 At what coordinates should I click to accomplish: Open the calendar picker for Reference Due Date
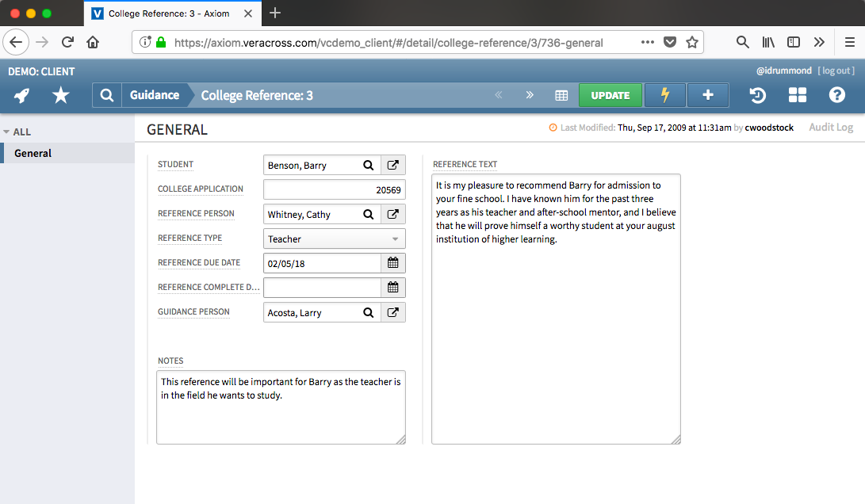(393, 262)
